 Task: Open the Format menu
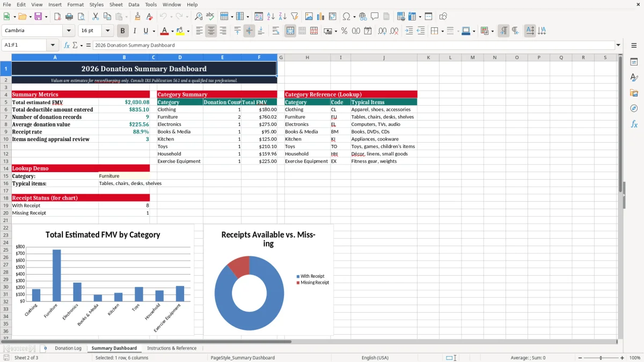click(x=75, y=4)
